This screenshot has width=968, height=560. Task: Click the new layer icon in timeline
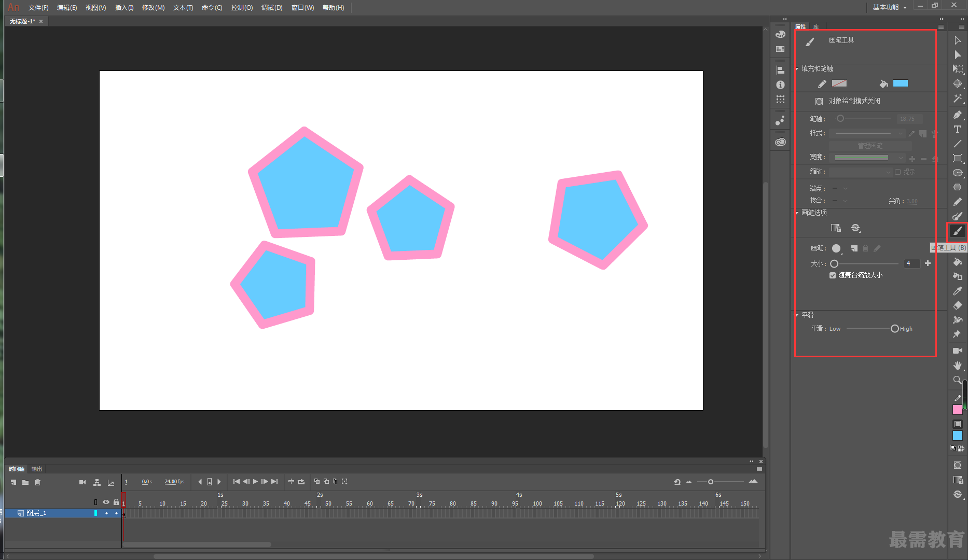click(13, 482)
